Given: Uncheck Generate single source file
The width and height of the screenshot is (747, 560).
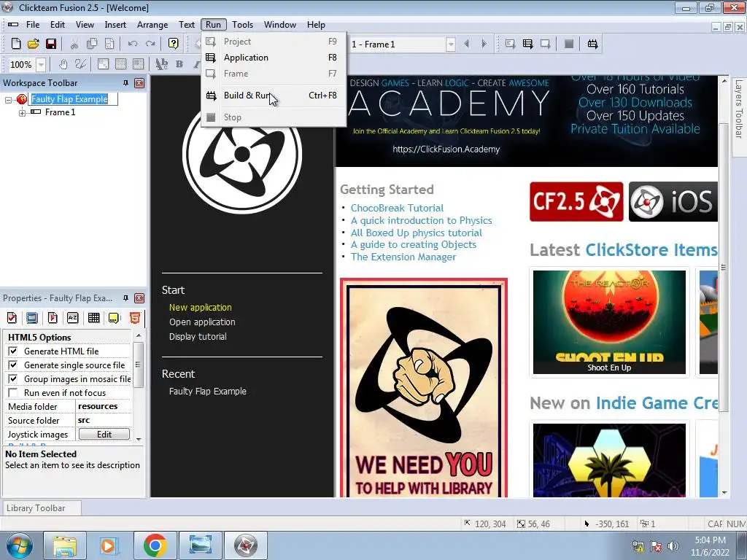Looking at the screenshot, I should (13, 365).
